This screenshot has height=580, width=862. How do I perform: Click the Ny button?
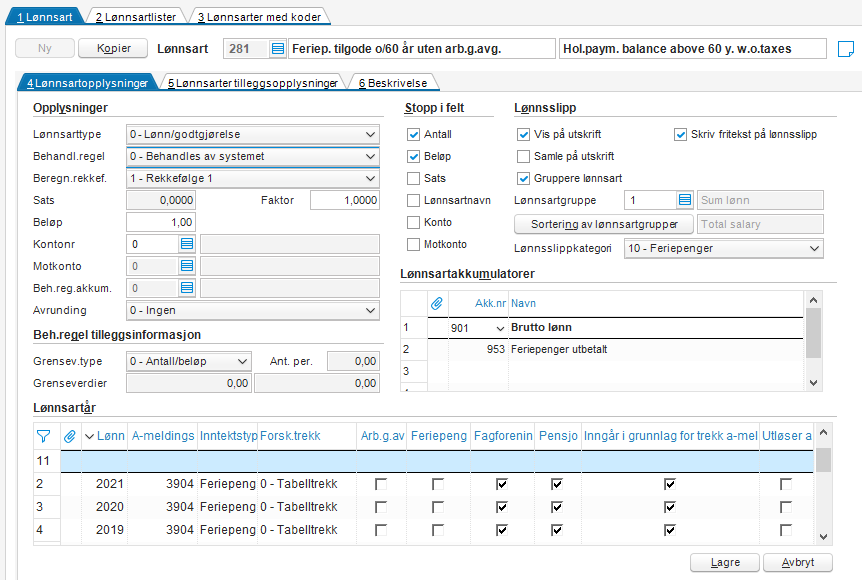pyautogui.click(x=45, y=48)
